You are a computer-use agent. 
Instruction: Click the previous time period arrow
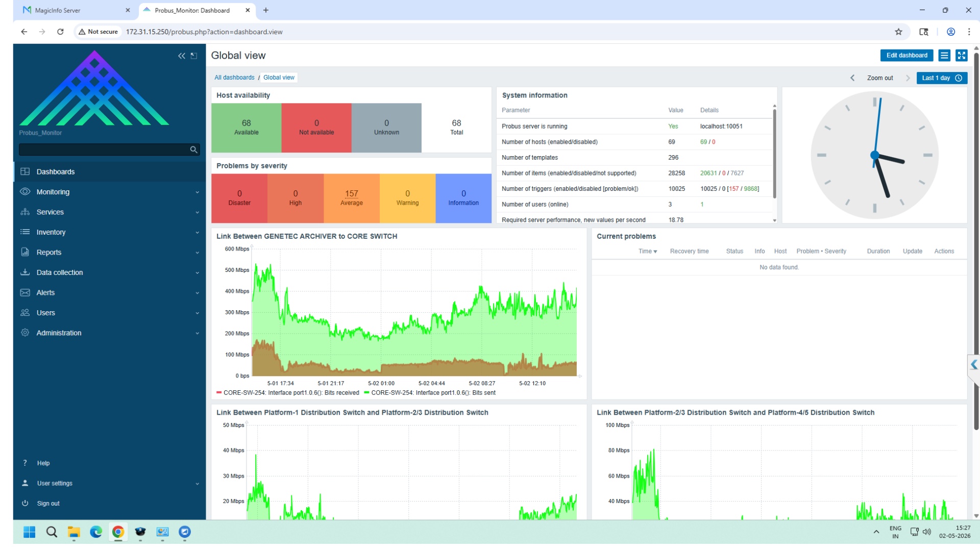pyautogui.click(x=852, y=78)
